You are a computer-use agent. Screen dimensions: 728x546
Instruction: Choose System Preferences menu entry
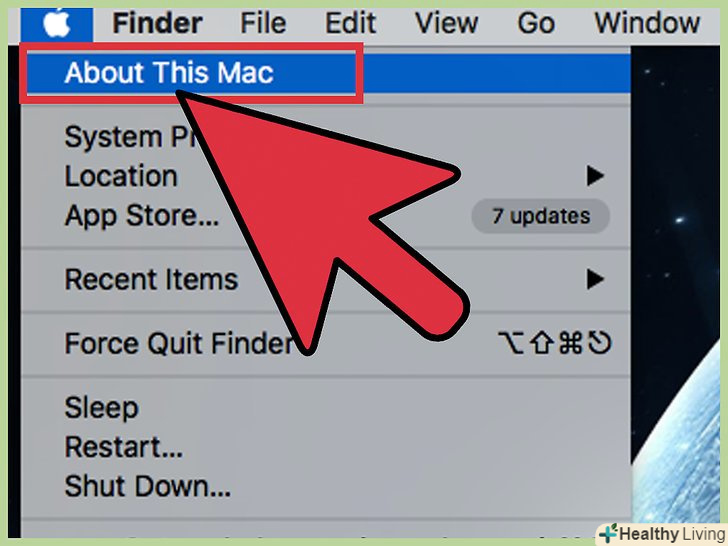pos(326,137)
